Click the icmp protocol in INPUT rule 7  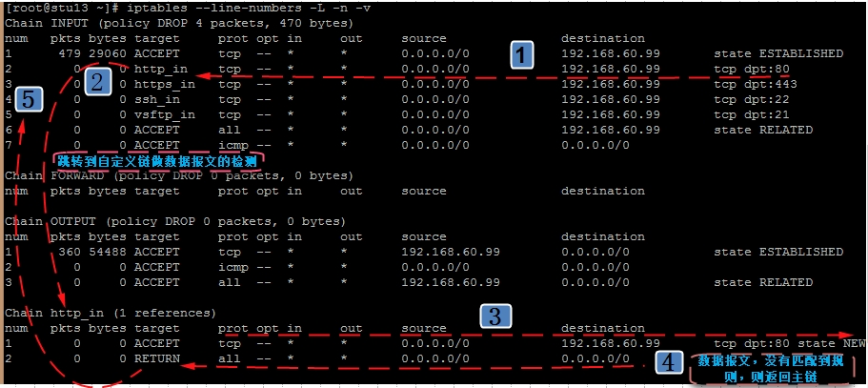coord(233,146)
